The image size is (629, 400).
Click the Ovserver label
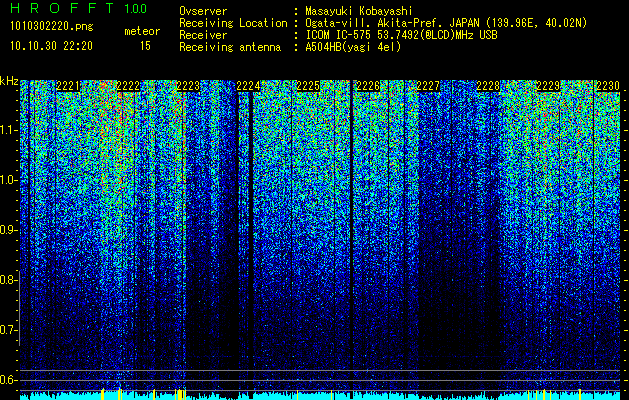(x=203, y=11)
